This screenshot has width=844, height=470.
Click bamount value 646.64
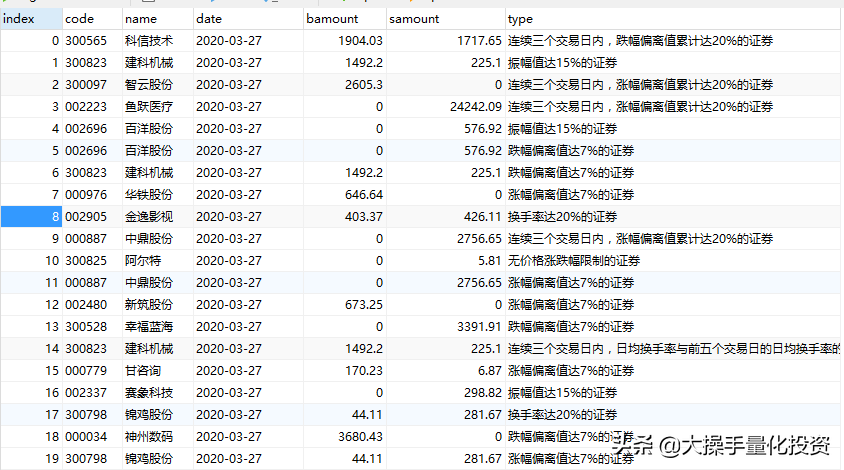click(364, 194)
